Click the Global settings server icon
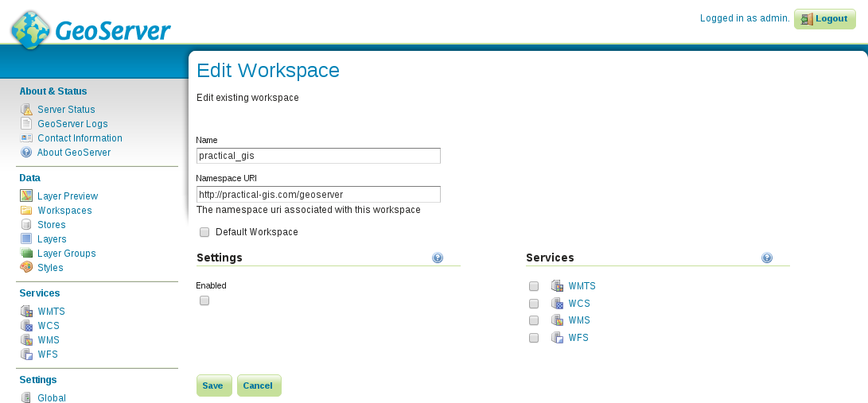Viewport: 868px width, 403px height. (x=26, y=398)
